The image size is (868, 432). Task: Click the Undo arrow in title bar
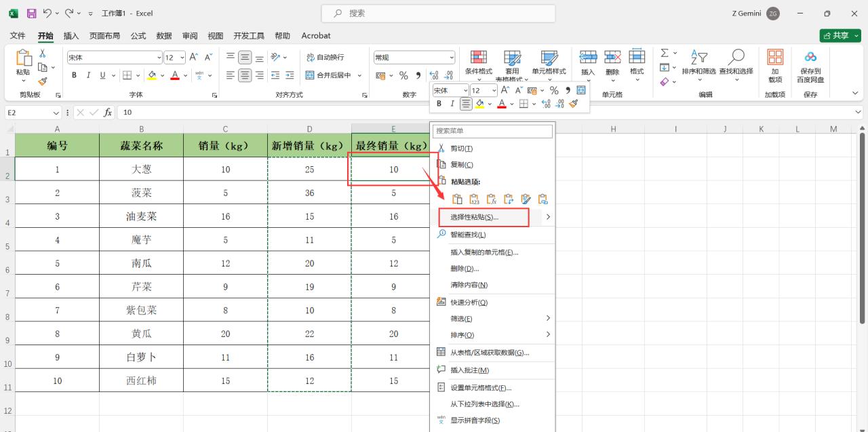(47, 13)
